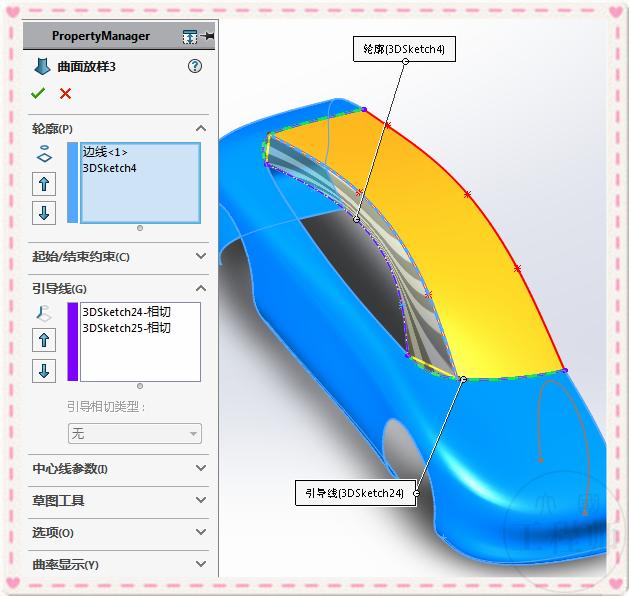
Task: Expand the 选项(O) section
Action: (201, 532)
